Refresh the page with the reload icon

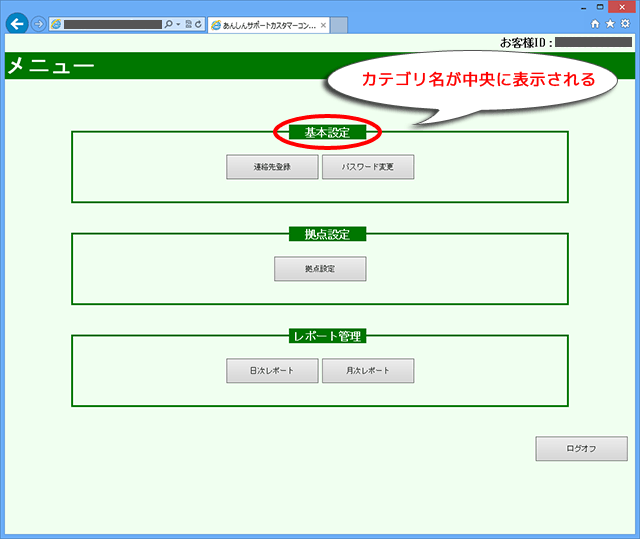click(198, 24)
